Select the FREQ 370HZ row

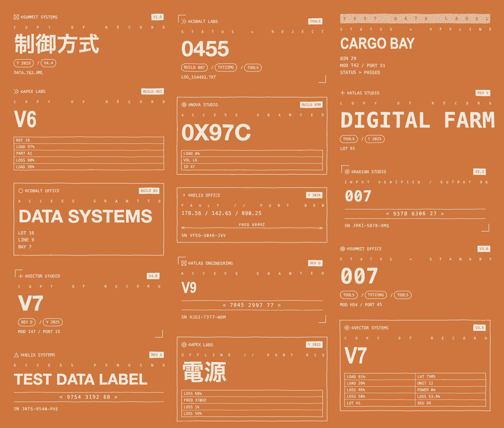[252, 400]
